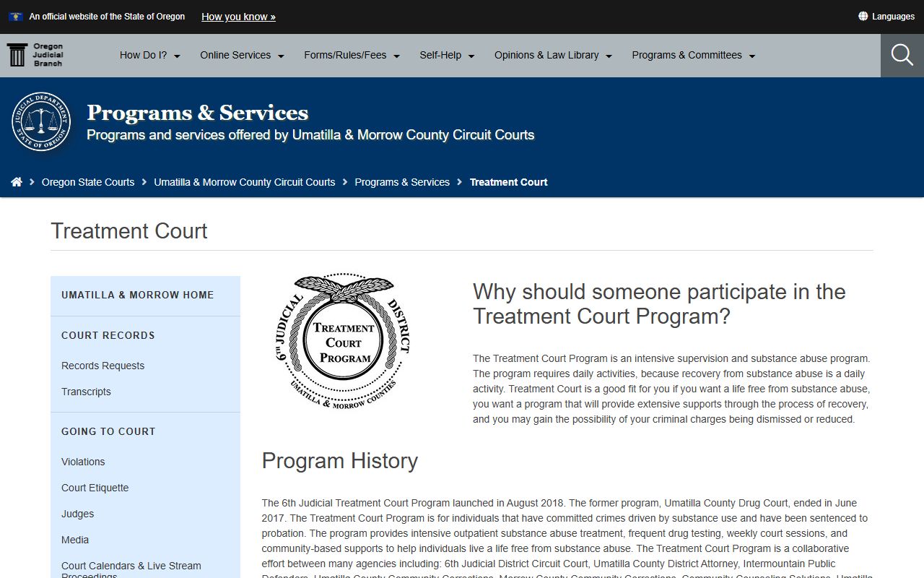Open Transcripts in the sidebar
The image size is (924, 578).
(x=86, y=392)
